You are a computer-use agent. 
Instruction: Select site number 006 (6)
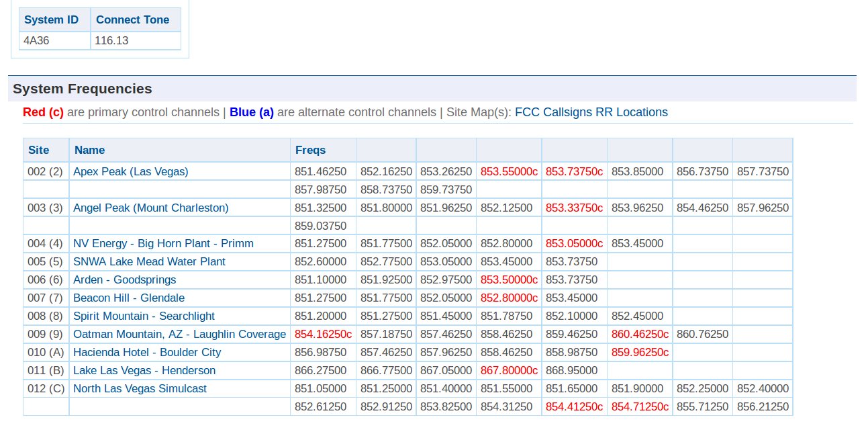45,279
